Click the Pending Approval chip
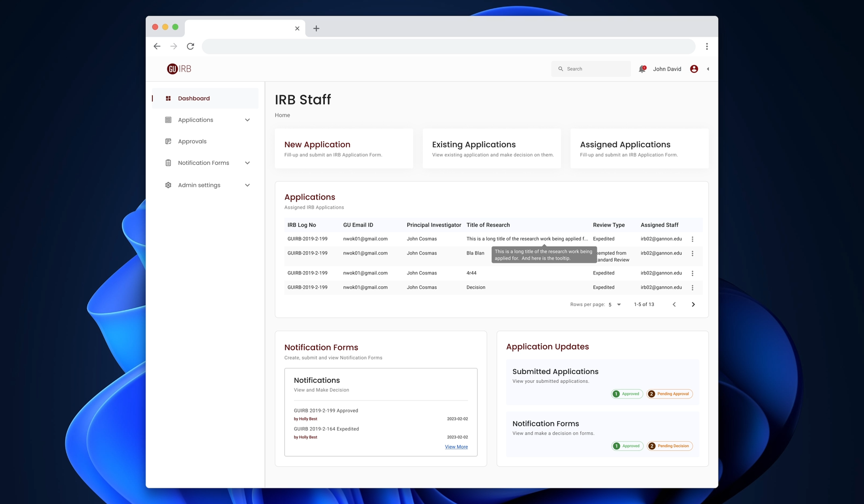This screenshot has width=864, height=504. tap(669, 394)
